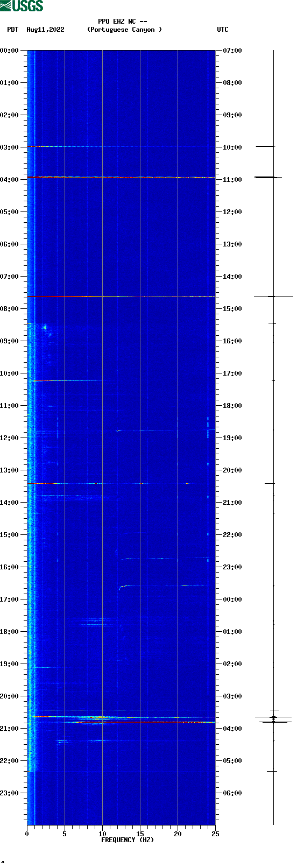The width and height of the screenshot is (297, 868).
Task: Click the 07:00 UTC time label
Action: click(x=232, y=51)
